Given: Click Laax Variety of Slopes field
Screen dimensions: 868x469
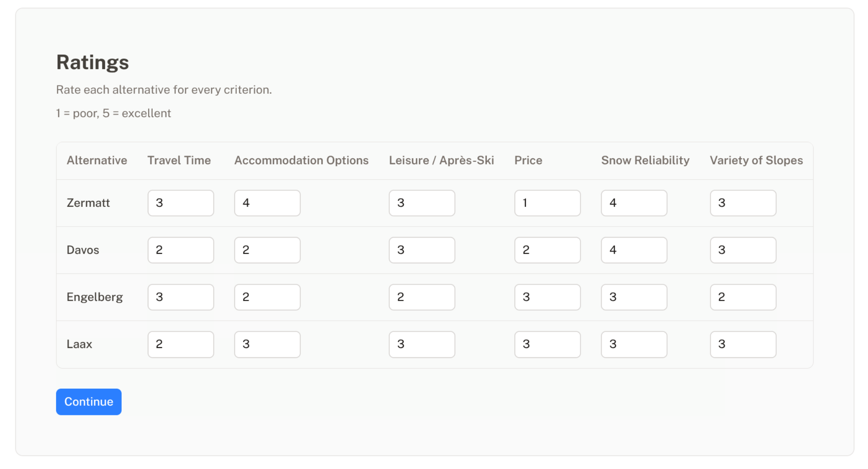Looking at the screenshot, I should [743, 344].
